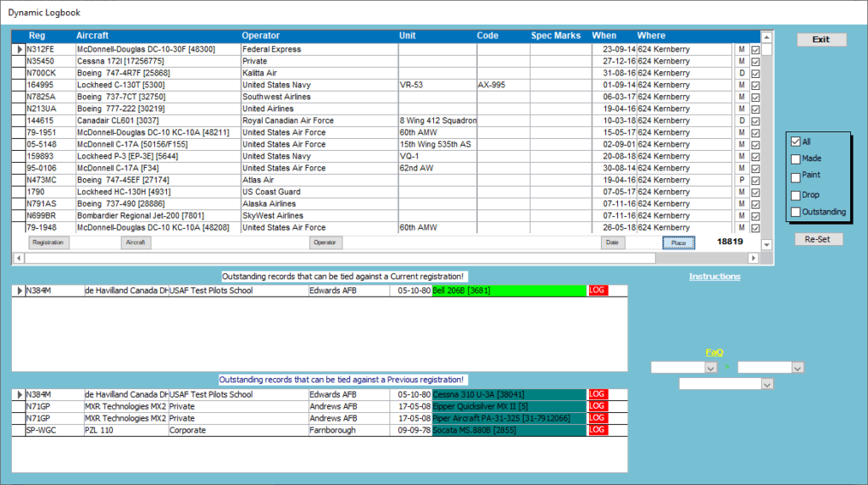Select the 8 Wing 412 Squadron cell

[x=437, y=120]
